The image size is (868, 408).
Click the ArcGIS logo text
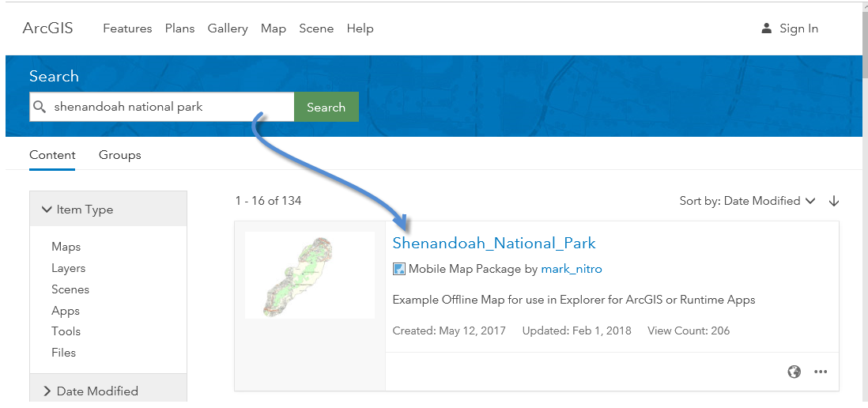click(47, 28)
